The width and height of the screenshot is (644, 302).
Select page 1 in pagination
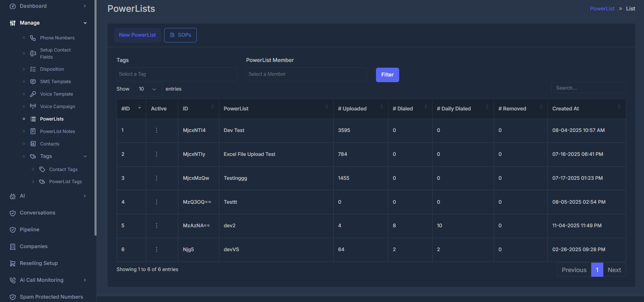(x=597, y=270)
